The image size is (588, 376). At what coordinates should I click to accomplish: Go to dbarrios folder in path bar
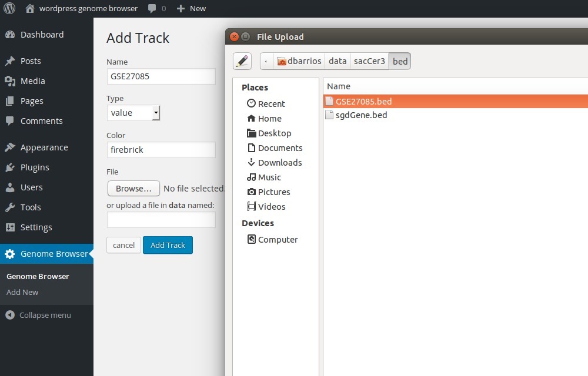299,61
